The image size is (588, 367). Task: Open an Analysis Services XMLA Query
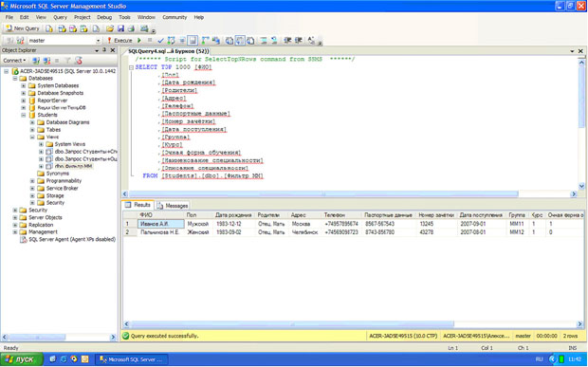(x=83, y=28)
